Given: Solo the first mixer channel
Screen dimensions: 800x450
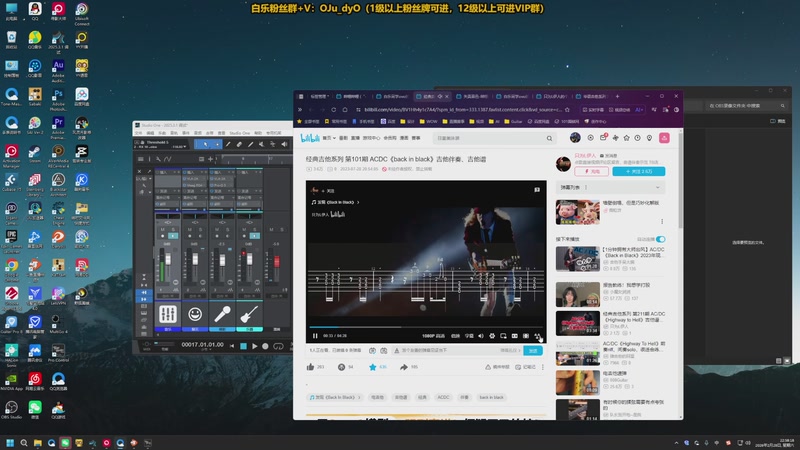Looking at the screenshot, I should pyautogui.click(x=173, y=230).
